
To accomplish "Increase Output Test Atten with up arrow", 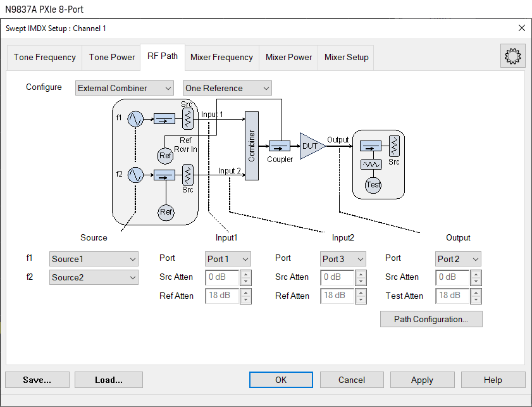I will tap(476, 292).
